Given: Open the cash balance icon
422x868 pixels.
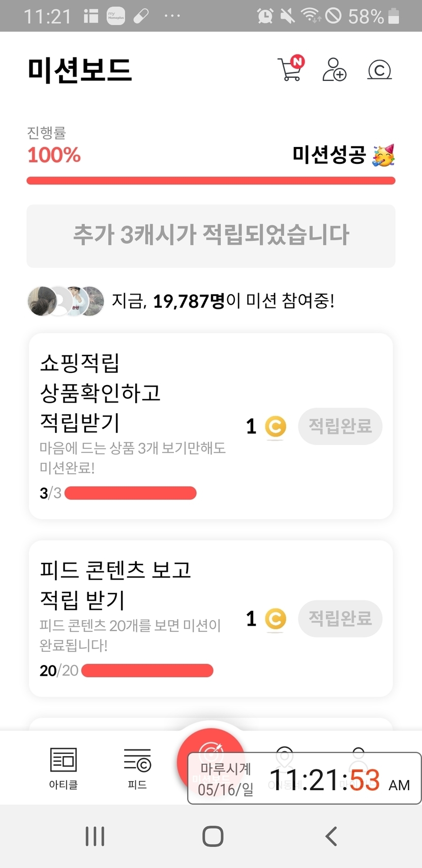Looking at the screenshot, I should click(x=379, y=70).
